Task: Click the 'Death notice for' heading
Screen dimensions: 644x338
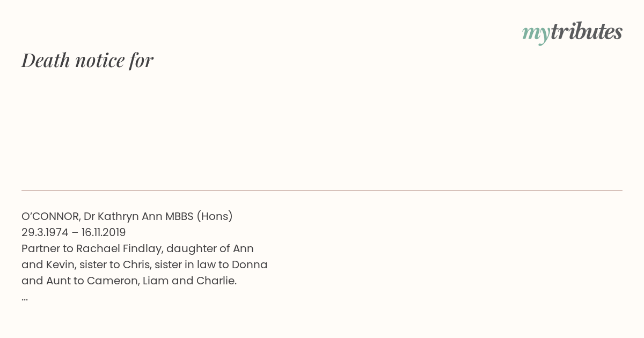Action: click(87, 60)
